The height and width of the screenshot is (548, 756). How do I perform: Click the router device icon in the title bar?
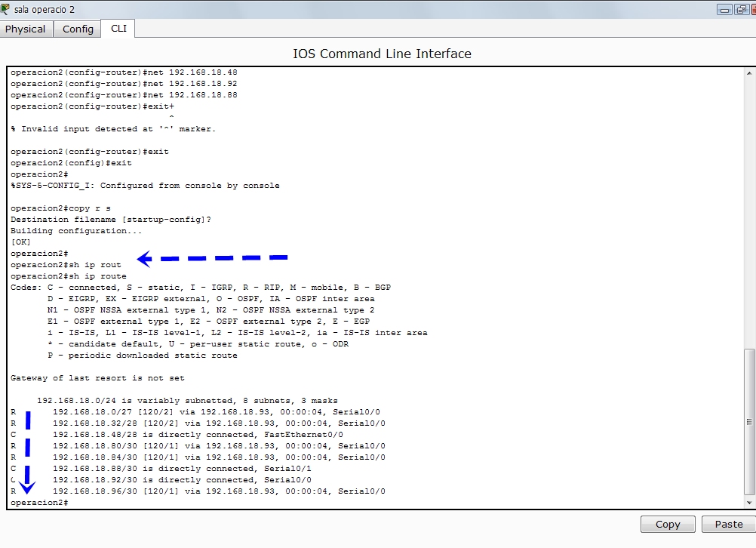point(8,9)
